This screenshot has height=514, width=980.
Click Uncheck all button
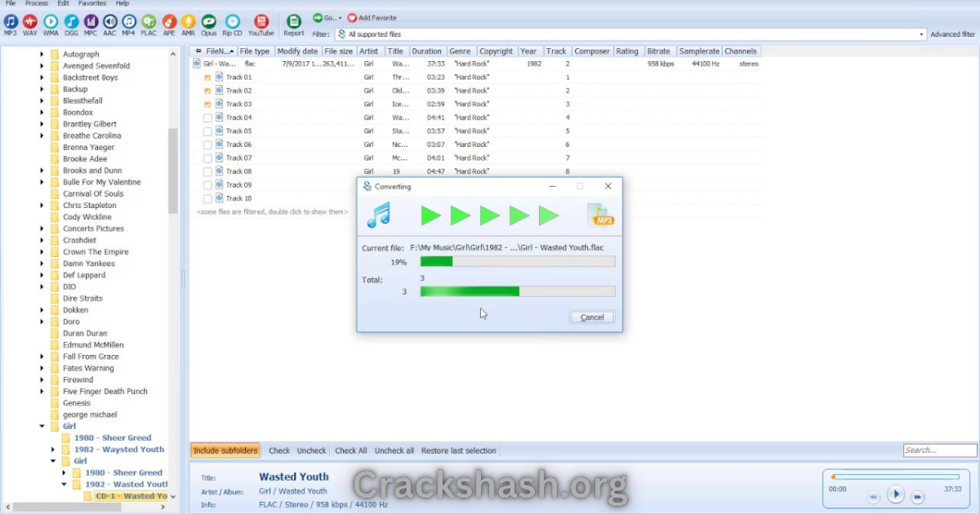click(x=394, y=450)
